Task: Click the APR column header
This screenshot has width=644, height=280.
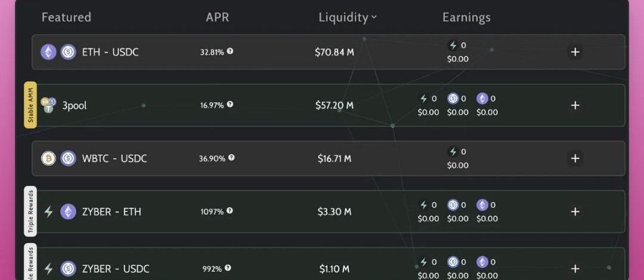Action: pyautogui.click(x=217, y=17)
